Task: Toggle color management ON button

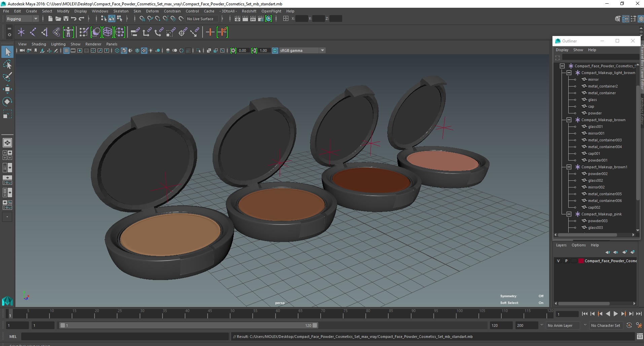Action: pyautogui.click(x=275, y=50)
